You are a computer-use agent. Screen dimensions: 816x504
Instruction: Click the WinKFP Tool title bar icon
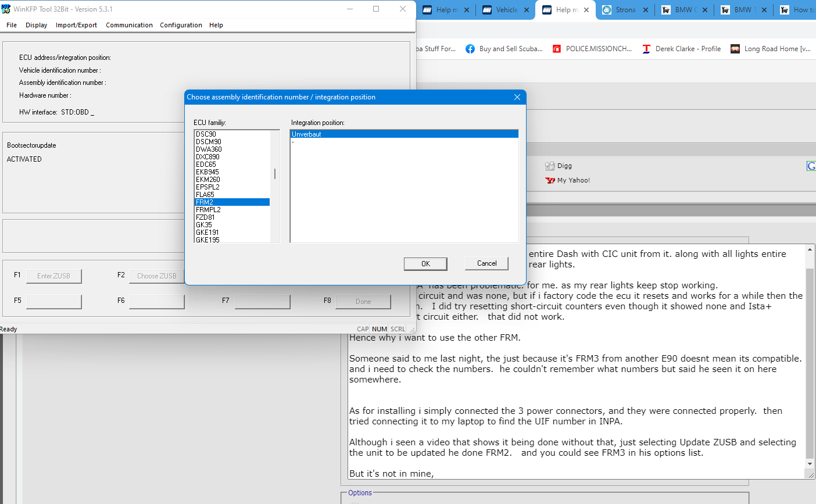[x=6, y=9]
